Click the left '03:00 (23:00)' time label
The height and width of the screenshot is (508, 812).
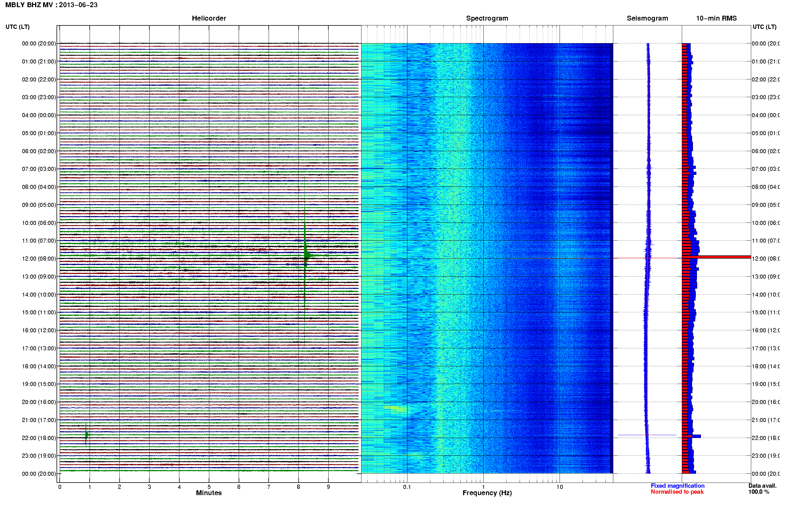click(39, 97)
